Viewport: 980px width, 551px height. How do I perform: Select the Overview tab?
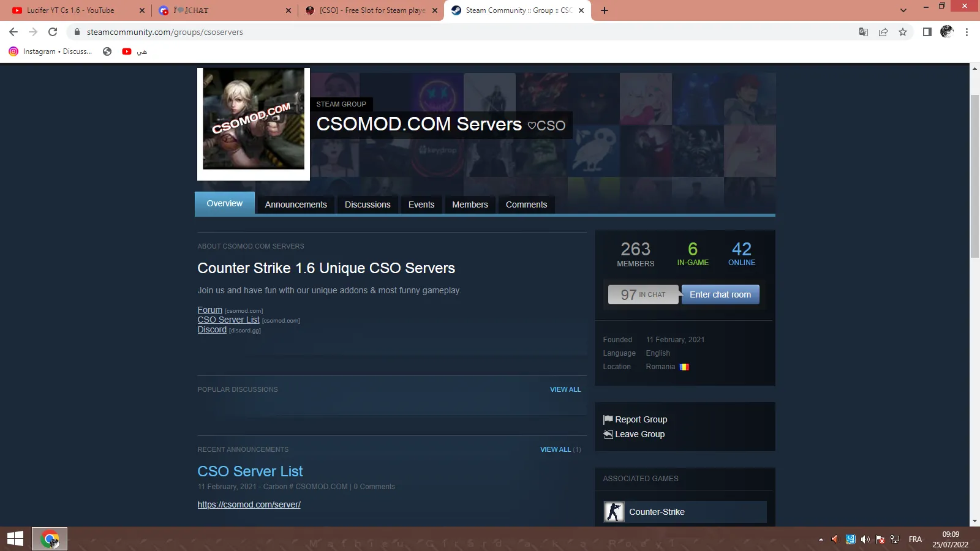pyautogui.click(x=225, y=203)
